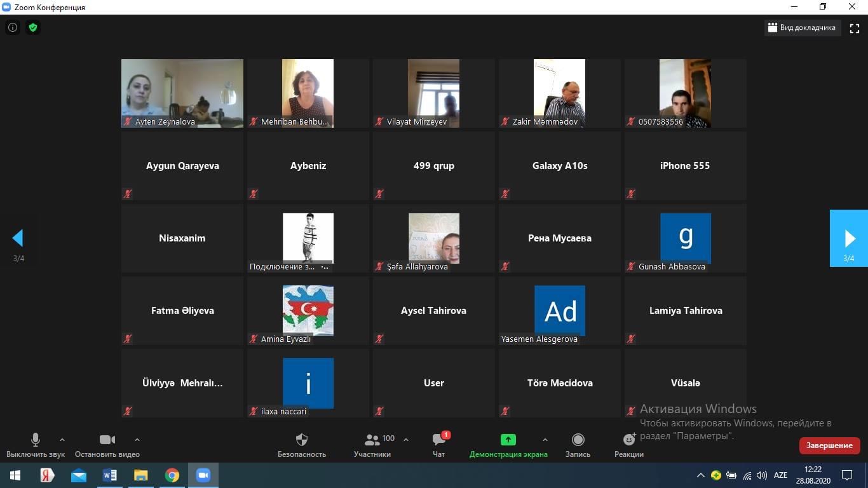Click Ülviyyə Mehralı... participant tile
Image resolution: width=868 pixels, height=488 pixels.
tap(182, 383)
